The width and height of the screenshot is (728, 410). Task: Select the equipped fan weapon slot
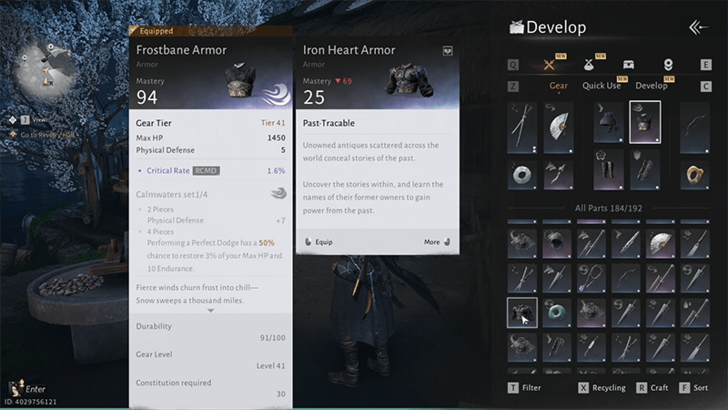point(558,128)
